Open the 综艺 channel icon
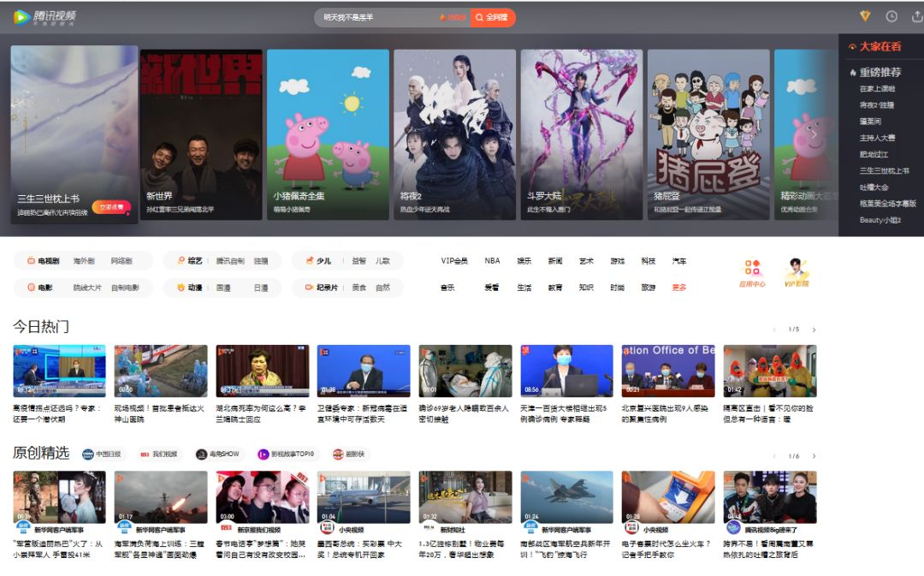Viewport: 924px width, 576px height. [181, 260]
